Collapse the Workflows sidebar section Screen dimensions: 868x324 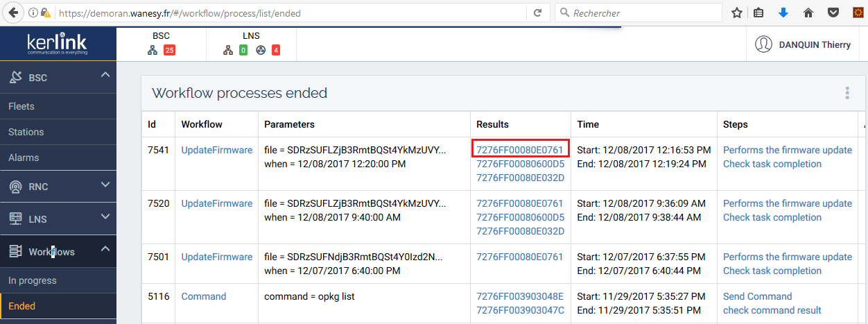click(x=105, y=248)
